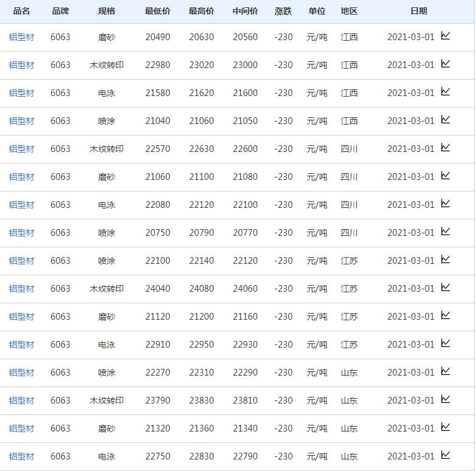Select the middle price 21050 cell

[x=245, y=121]
